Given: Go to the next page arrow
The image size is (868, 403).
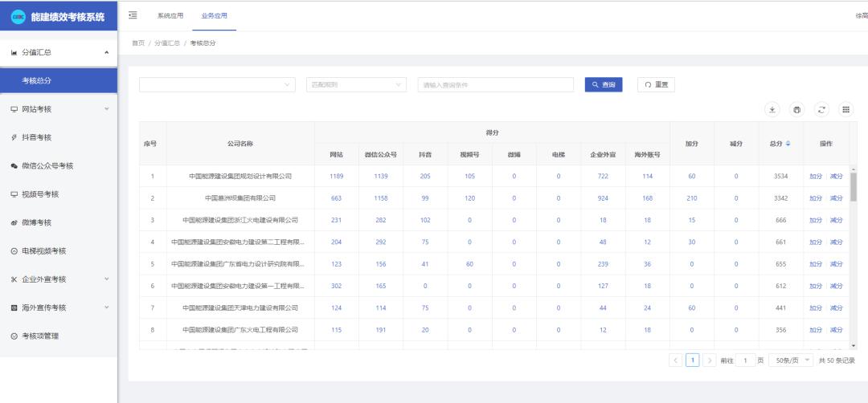Looking at the screenshot, I should pos(710,360).
